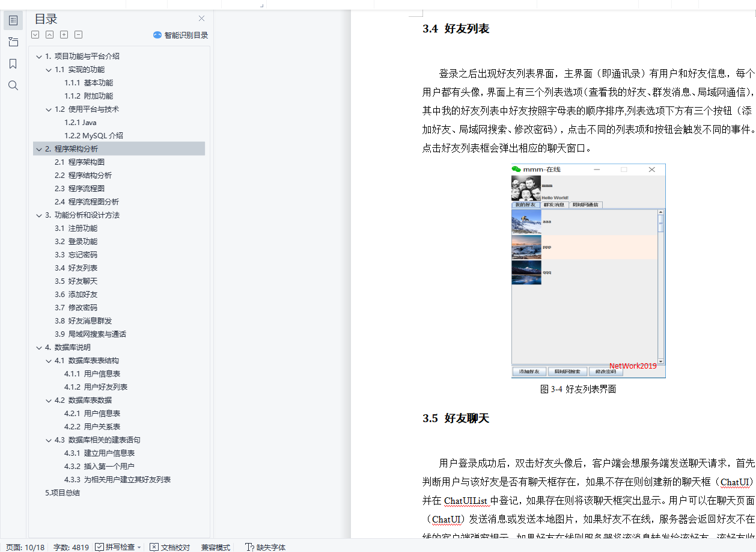756x552 pixels.
Task: Navigate to 4.3.1 建立用户信息表
Action: [99, 453]
